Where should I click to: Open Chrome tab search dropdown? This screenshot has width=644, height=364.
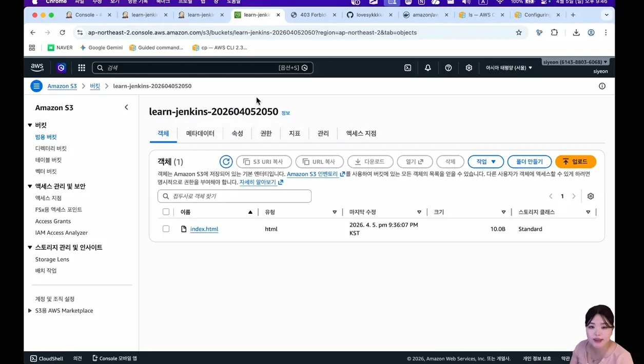607,15
